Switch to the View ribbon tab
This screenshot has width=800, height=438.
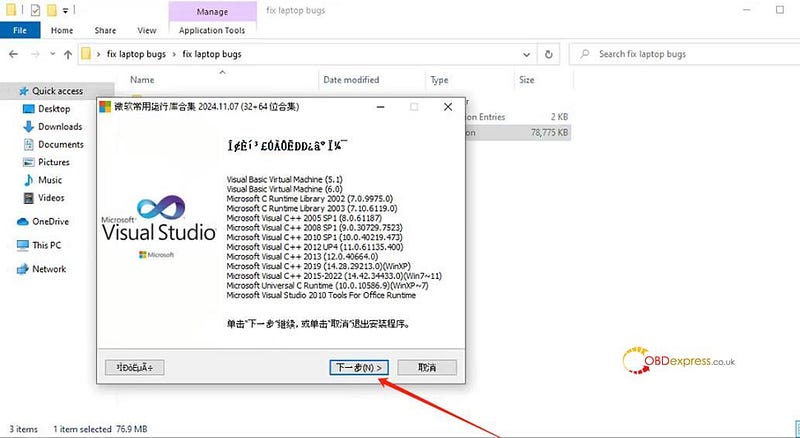(146, 30)
